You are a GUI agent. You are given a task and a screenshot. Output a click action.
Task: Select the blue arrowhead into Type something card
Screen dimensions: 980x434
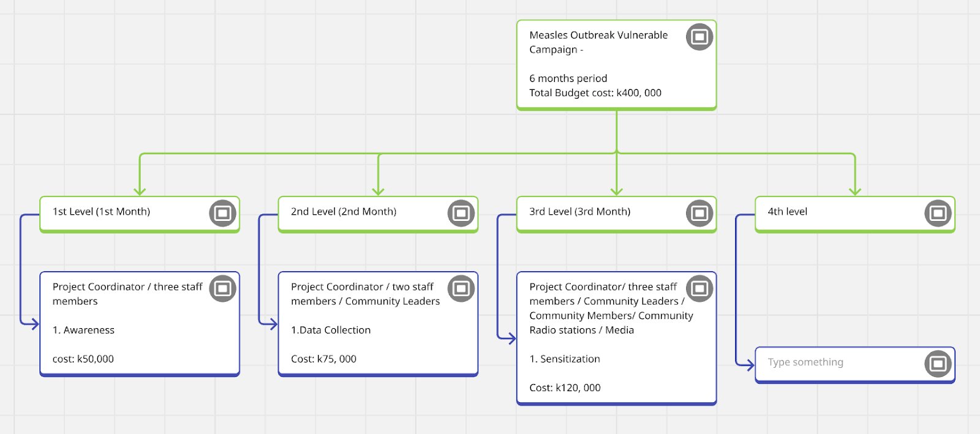coord(750,365)
